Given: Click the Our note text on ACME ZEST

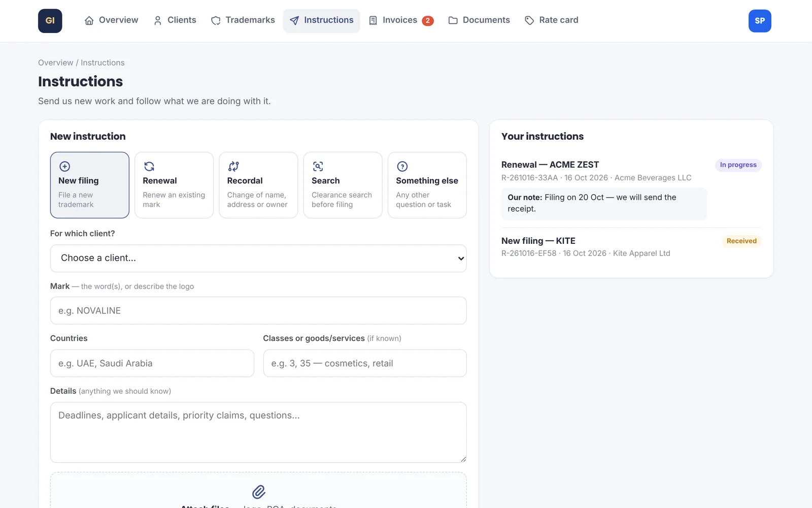Looking at the screenshot, I should [x=604, y=203].
